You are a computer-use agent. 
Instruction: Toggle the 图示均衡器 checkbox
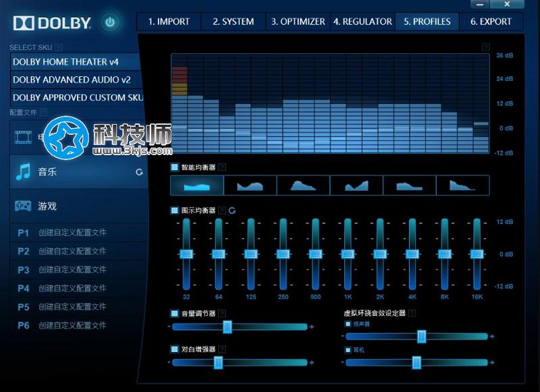coord(175,211)
